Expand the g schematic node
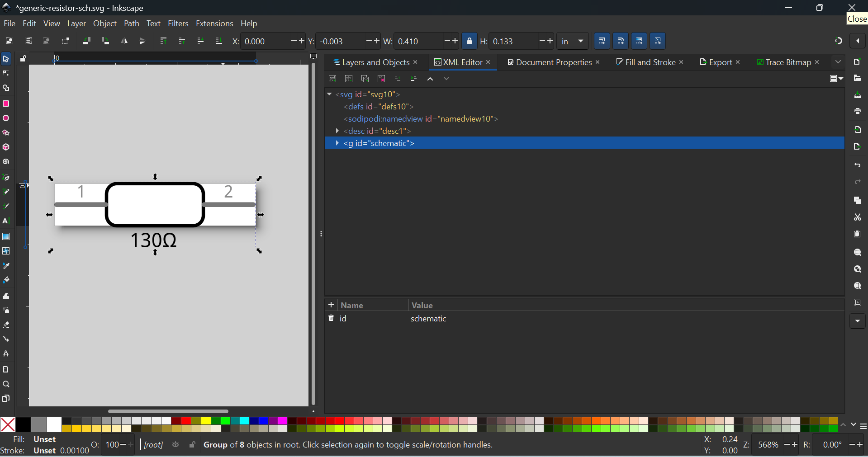This screenshot has height=457, width=868. click(x=337, y=143)
